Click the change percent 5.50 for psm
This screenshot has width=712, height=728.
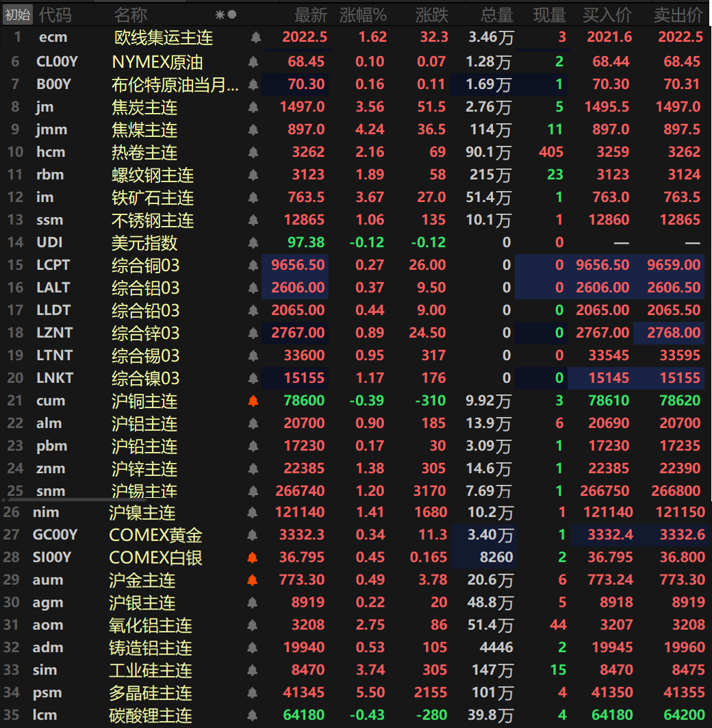pos(370,692)
